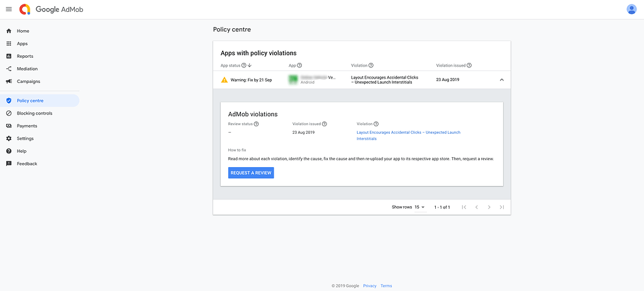Open the Terms footer link

[x=386, y=286]
